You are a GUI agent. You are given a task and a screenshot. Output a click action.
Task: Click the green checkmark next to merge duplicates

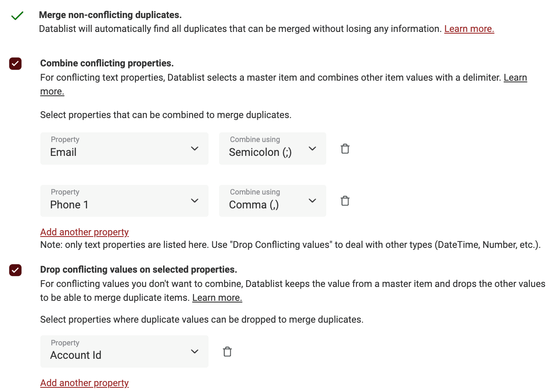click(x=17, y=15)
